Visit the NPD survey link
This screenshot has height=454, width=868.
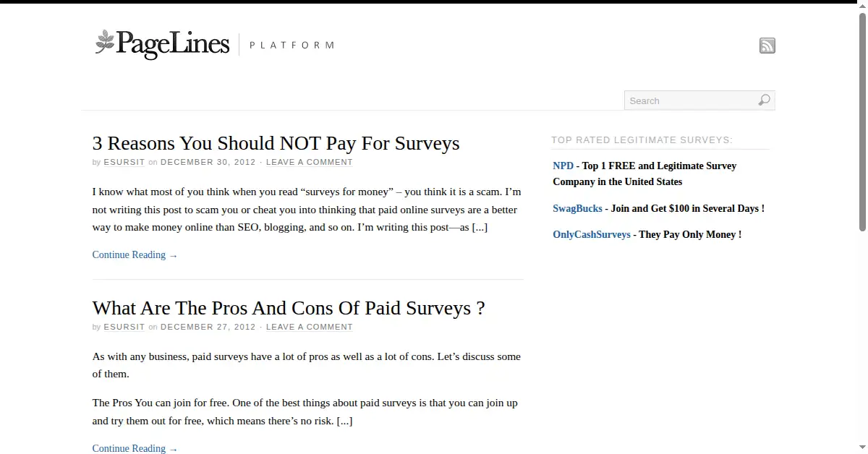click(563, 166)
